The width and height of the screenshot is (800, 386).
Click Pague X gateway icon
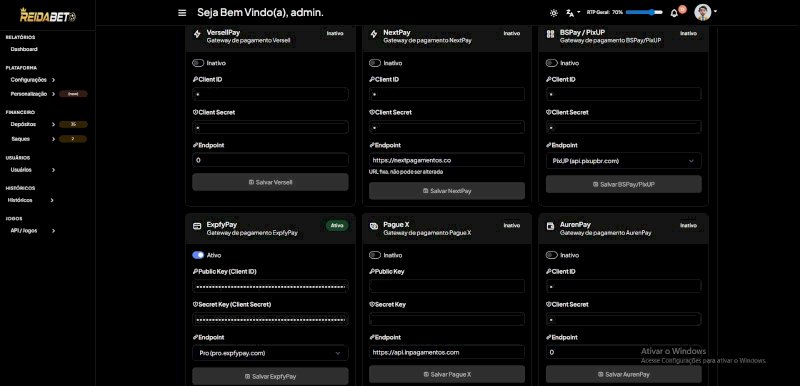point(373,226)
